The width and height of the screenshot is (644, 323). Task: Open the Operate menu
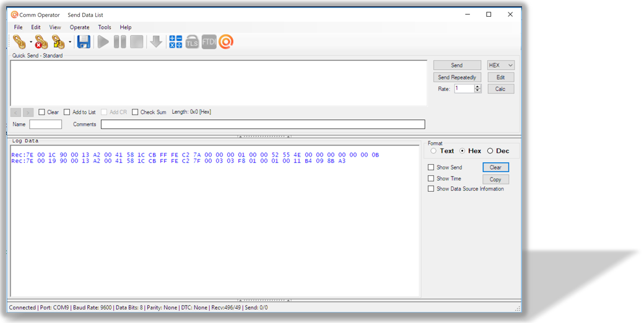click(80, 27)
